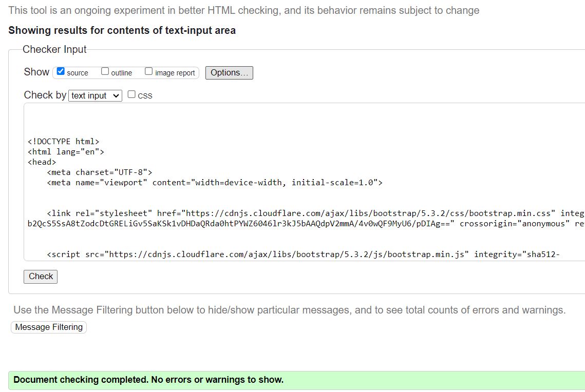Click the bootstrap.min.js script source line
Screen dimensions: 585x392
(x=205, y=254)
